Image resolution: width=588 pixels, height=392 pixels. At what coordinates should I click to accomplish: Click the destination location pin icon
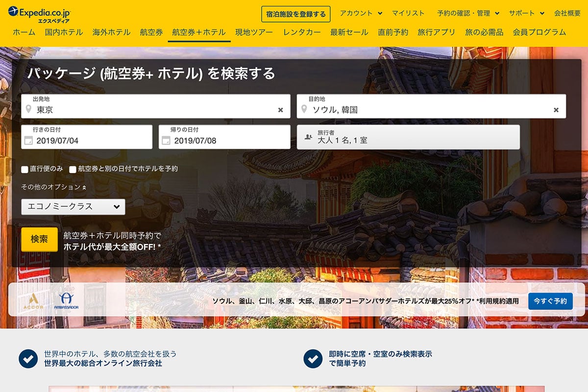[304, 109]
